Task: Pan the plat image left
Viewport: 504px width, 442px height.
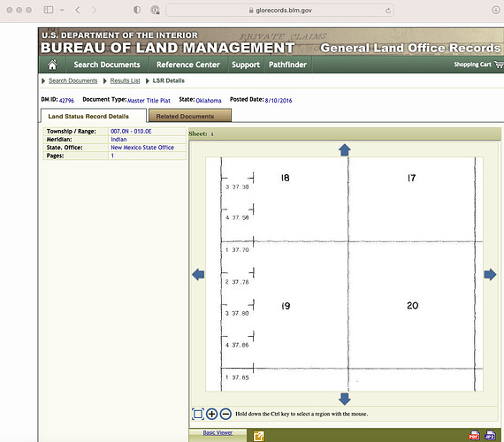Action: pyautogui.click(x=198, y=275)
